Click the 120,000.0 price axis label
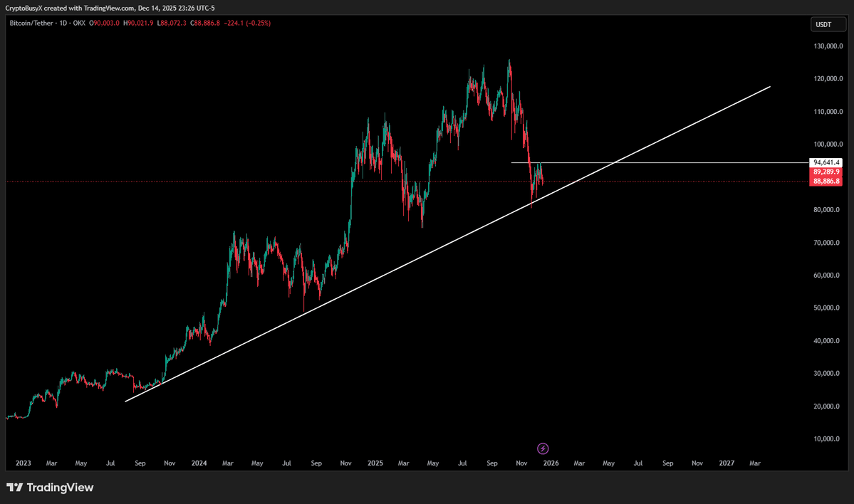854x504 pixels. tap(828, 79)
